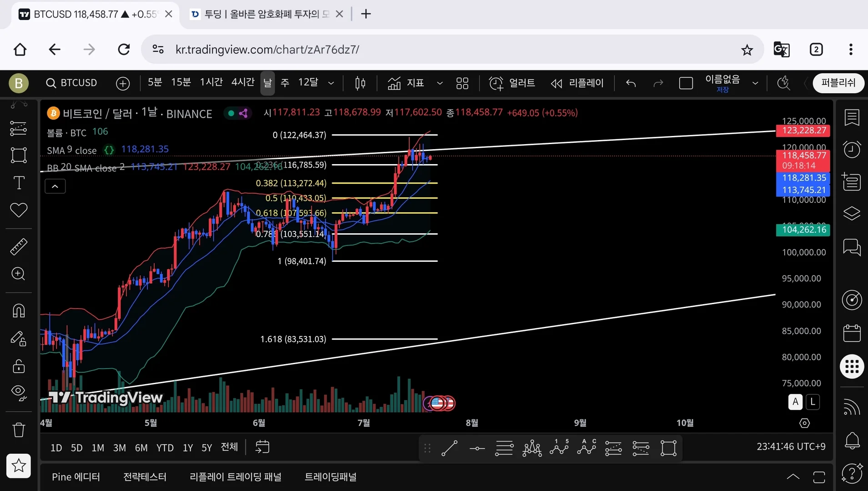Open the chart settings gear
This screenshot has height=491, width=868.
[804, 423]
